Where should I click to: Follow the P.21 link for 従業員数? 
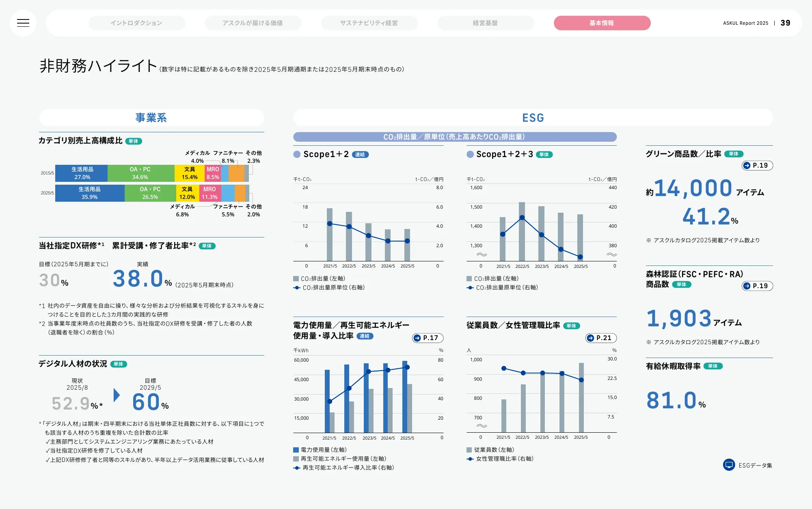(x=601, y=338)
